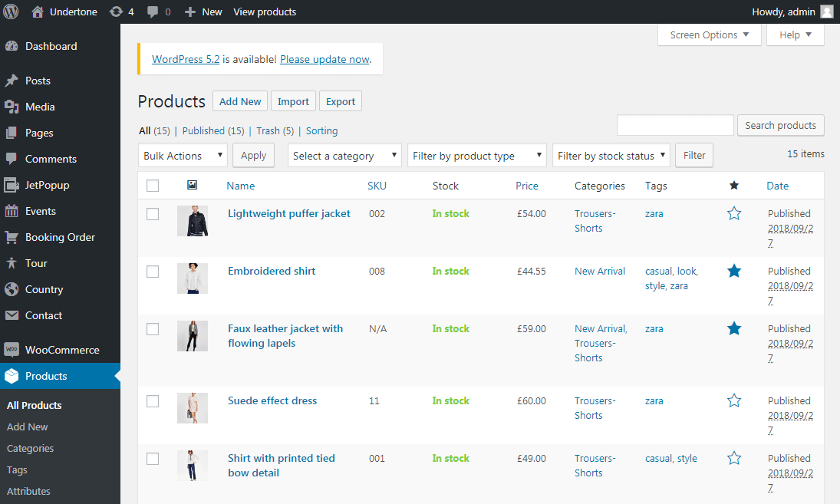The width and height of the screenshot is (840, 504).
Task: Switch to Trash (5) filter
Action: coord(275,130)
